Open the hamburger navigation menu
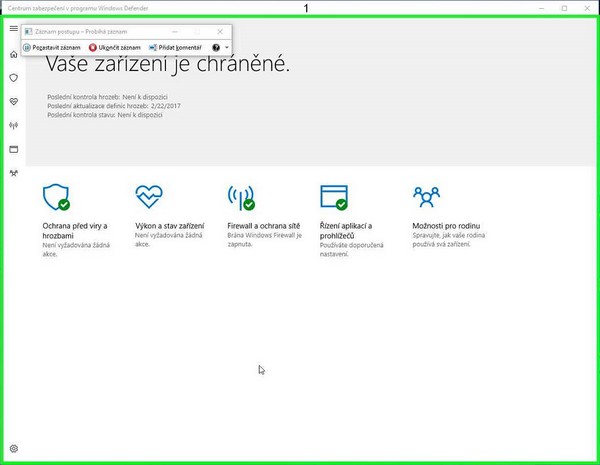This screenshot has width=600, height=465. click(14, 28)
